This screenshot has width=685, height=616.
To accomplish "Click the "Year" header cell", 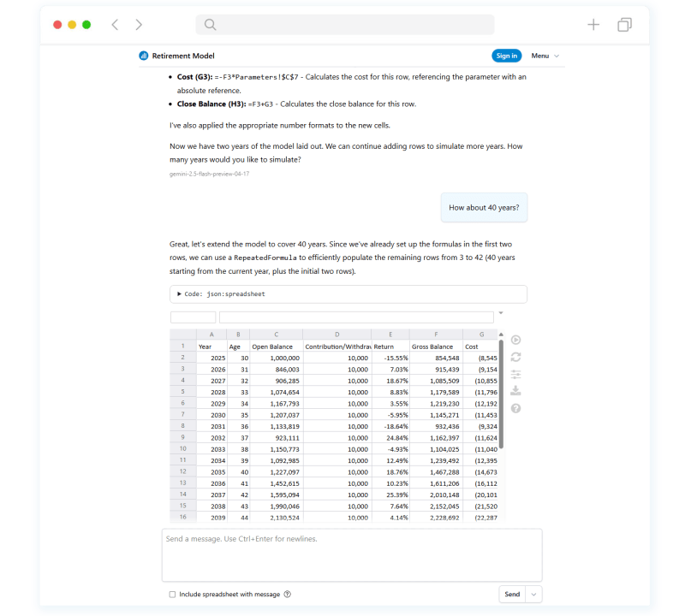I will pyautogui.click(x=211, y=346).
